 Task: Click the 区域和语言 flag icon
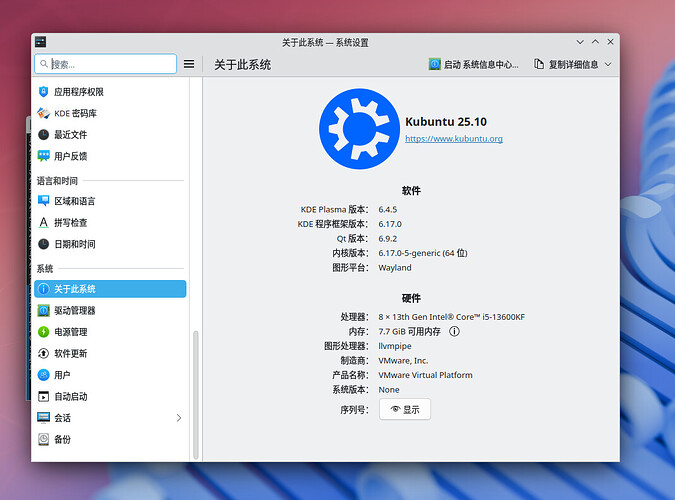tap(43, 201)
